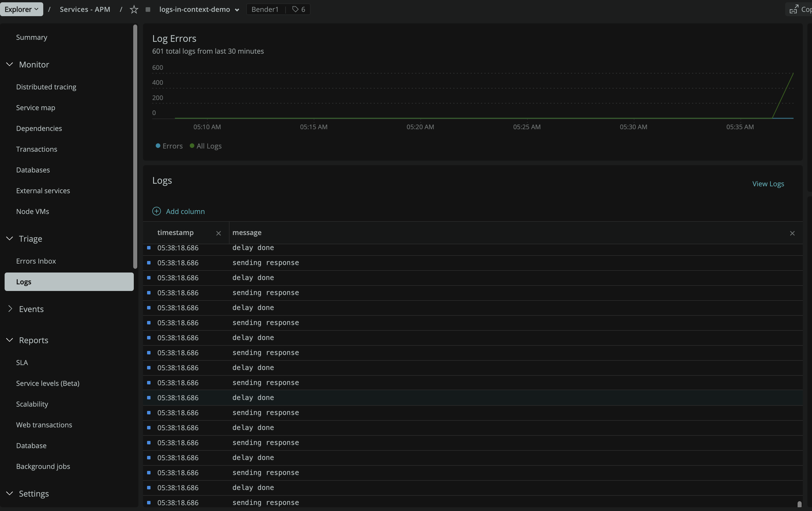Navigate to Transactions
812x511 pixels.
click(37, 149)
